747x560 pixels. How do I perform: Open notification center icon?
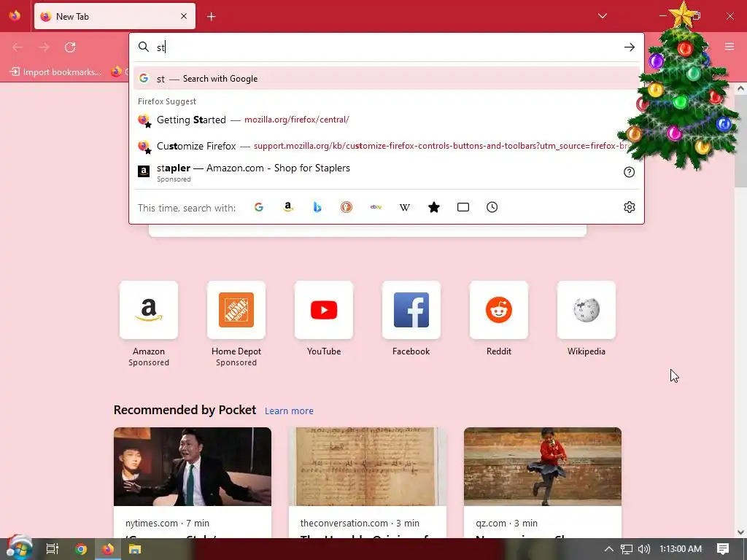[x=723, y=549]
